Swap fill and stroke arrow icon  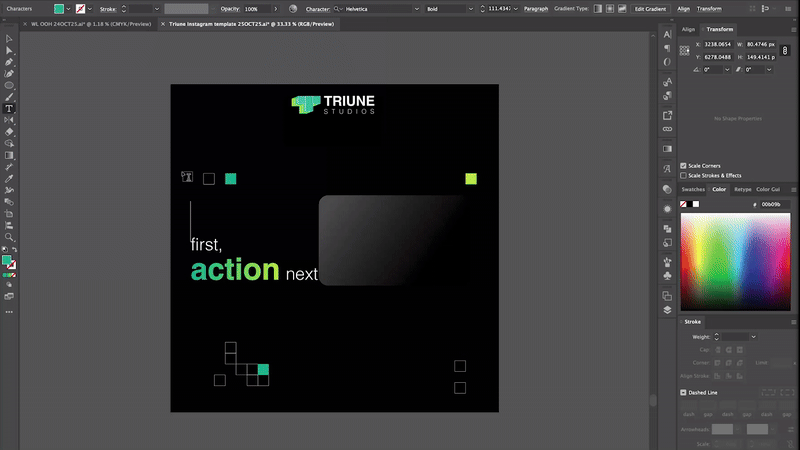click(x=14, y=249)
